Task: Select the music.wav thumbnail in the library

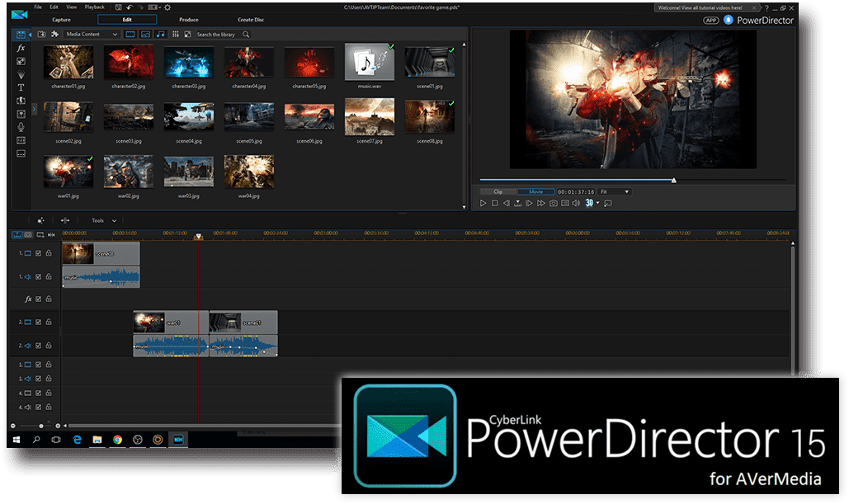Action: coord(369,61)
